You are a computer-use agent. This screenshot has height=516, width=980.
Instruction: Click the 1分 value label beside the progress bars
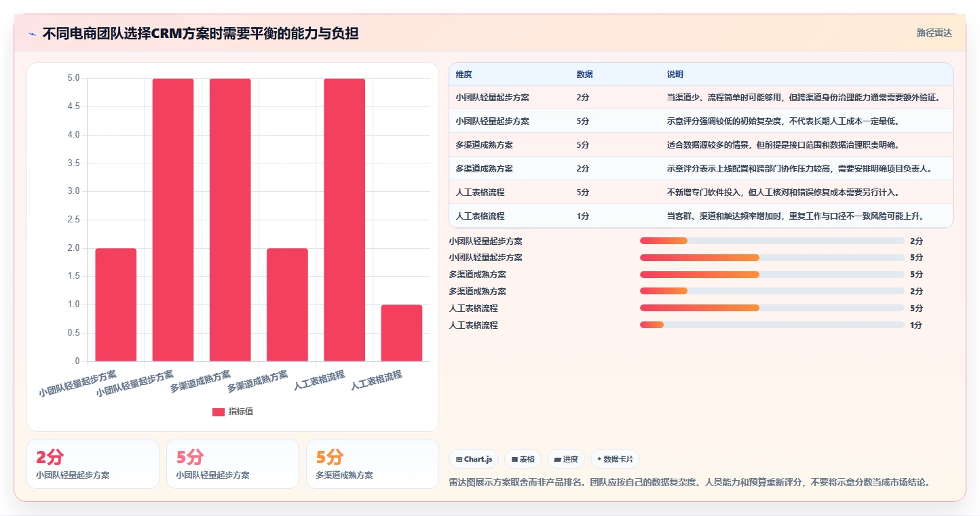[x=916, y=325]
